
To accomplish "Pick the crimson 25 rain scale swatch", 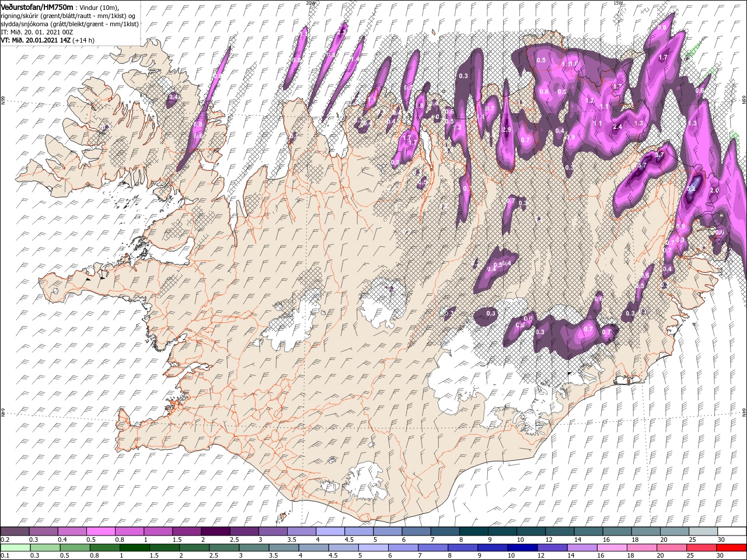I will [x=701, y=548].
